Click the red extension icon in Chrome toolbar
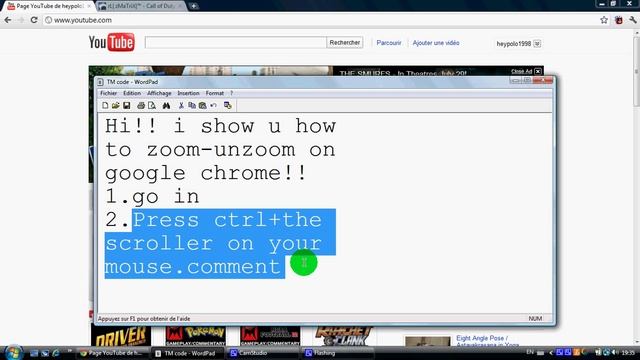This screenshot has width=640, height=360. point(619,20)
